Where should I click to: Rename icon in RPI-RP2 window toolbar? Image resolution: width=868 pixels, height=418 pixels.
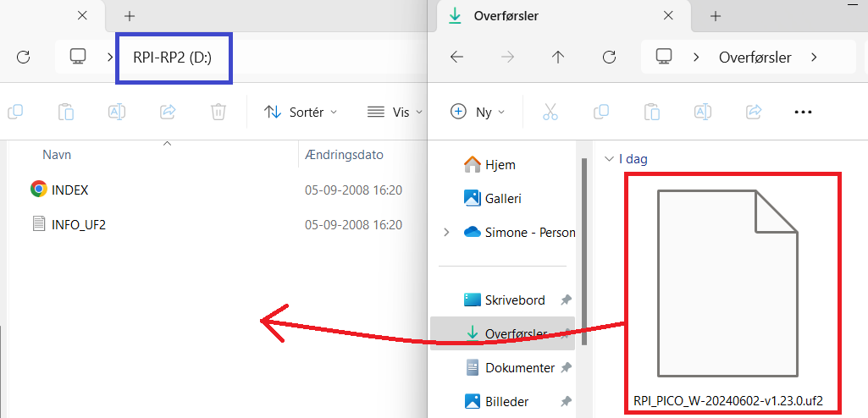pyautogui.click(x=117, y=112)
